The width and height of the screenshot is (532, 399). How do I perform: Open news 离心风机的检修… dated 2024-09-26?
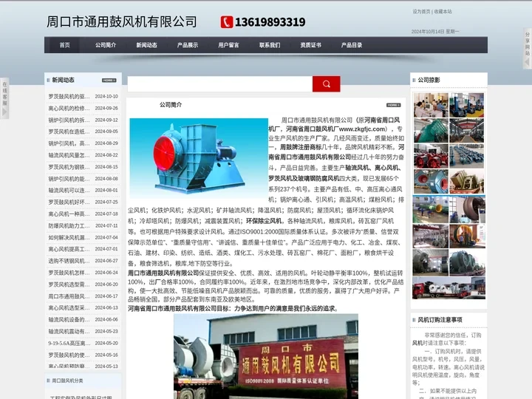(69, 108)
